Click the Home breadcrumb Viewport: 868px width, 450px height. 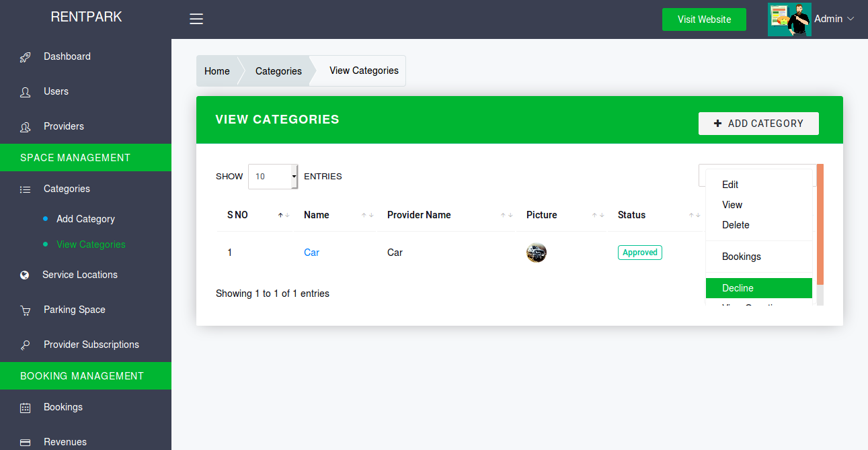pyautogui.click(x=217, y=71)
